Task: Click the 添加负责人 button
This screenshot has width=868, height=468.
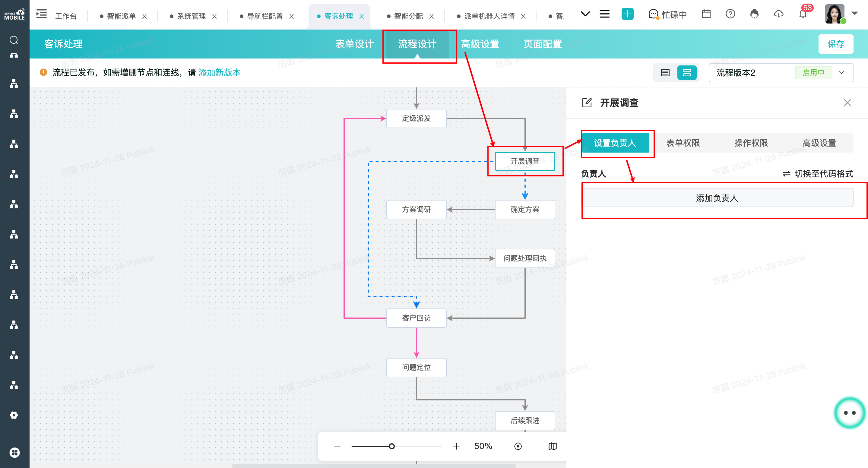Action: (717, 198)
